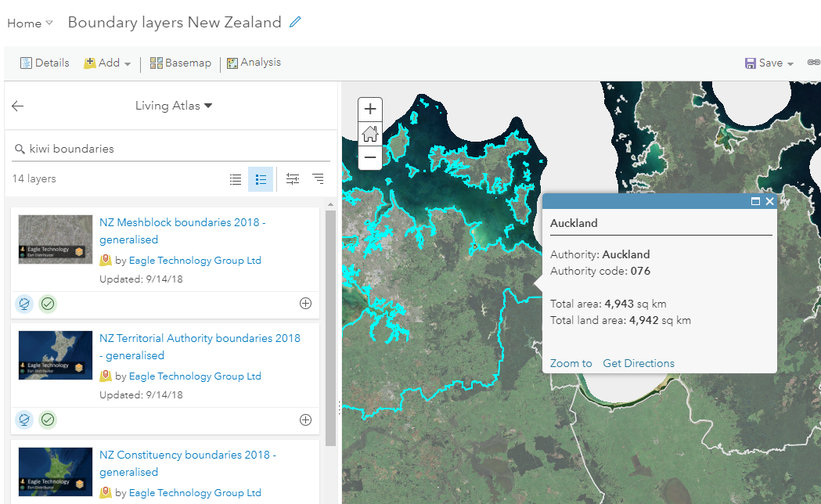Close the Auckland popup
Screen dimensions: 821x504
click(x=769, y=201)
